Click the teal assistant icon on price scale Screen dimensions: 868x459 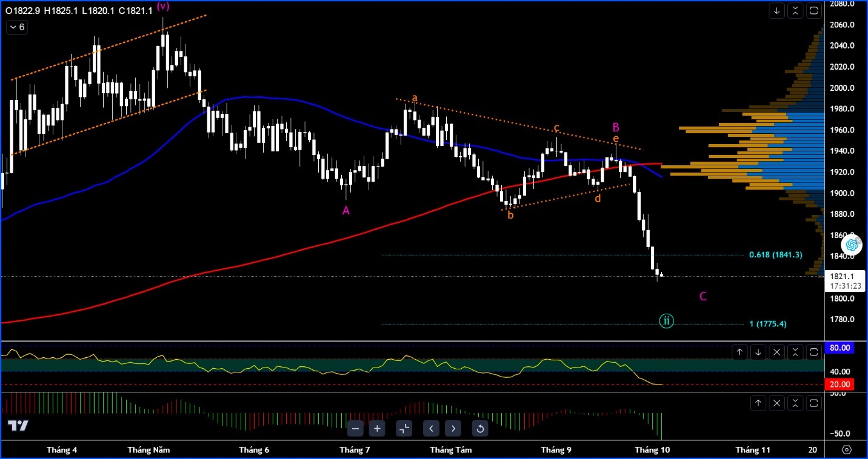coord(852,244)
